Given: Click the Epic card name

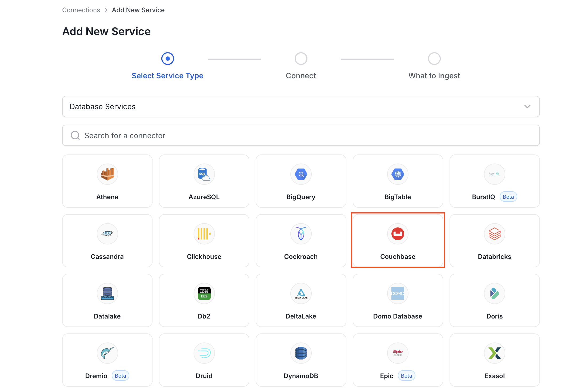Looking at the screenshot, I should pyautogui.click(x=386, y=376).
